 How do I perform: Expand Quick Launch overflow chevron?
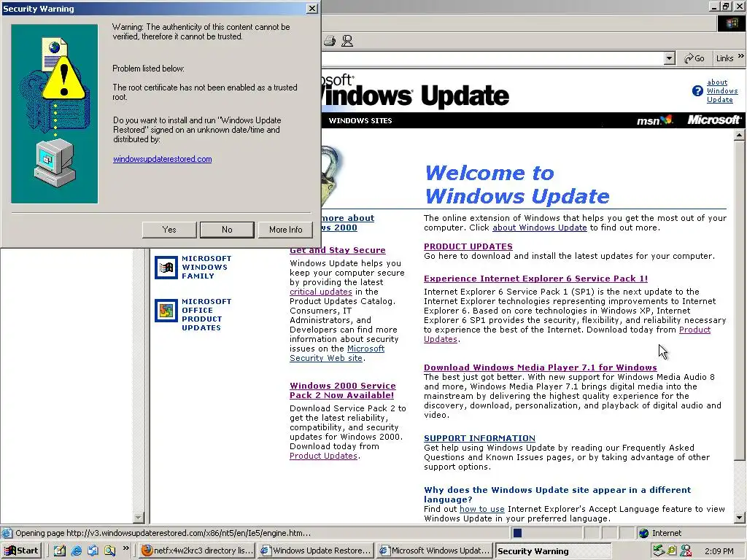coord(125,548)
